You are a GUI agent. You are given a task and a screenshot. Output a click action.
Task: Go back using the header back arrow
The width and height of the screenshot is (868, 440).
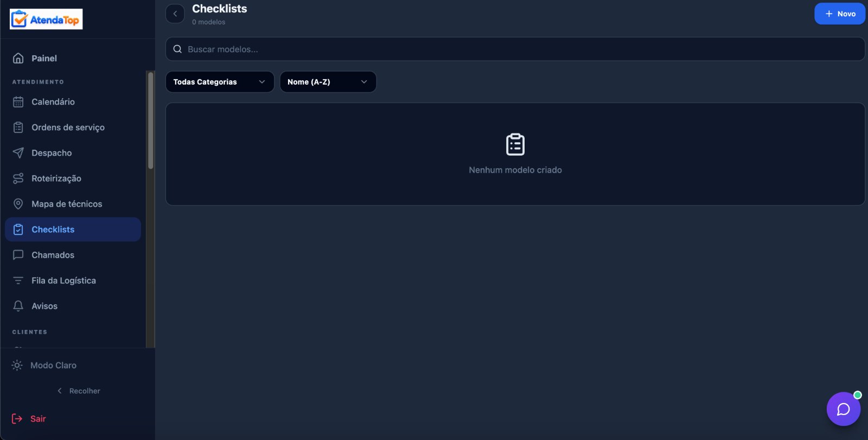pos(175,14)
